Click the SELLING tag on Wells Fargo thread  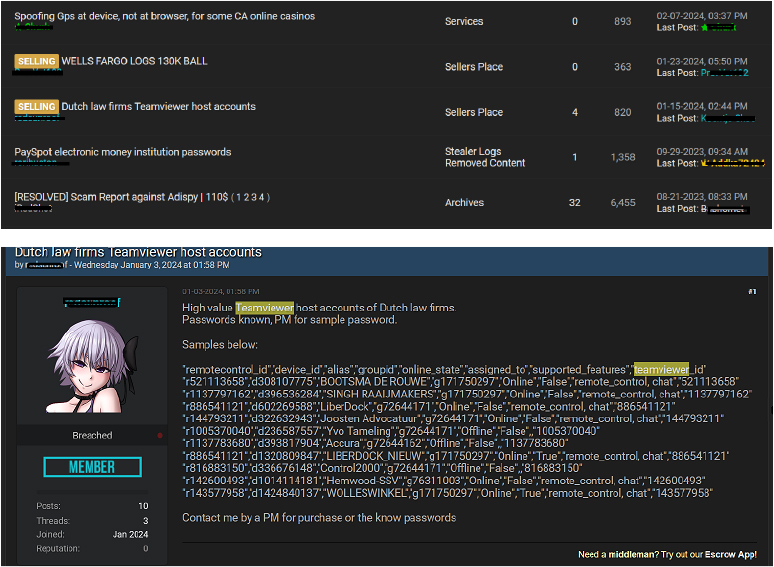point(37,61)
